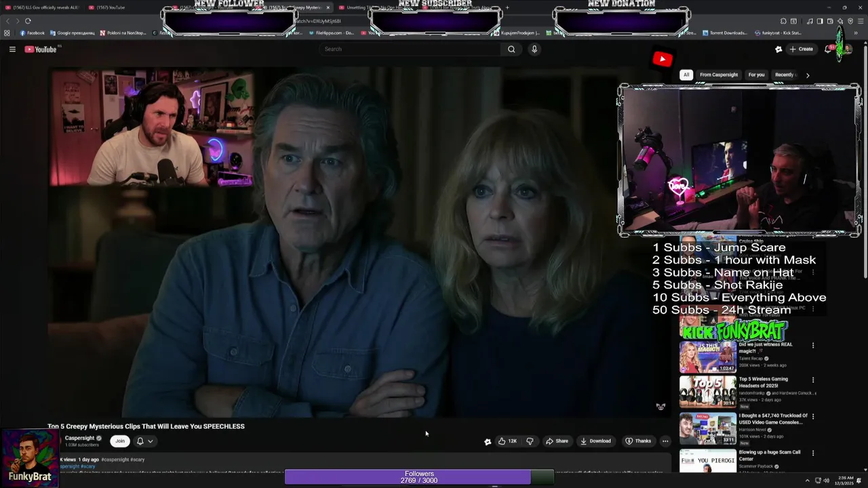Open the FileHippo.com bookmark
This screenshot has width=868, height=488.
pos(331,33)
